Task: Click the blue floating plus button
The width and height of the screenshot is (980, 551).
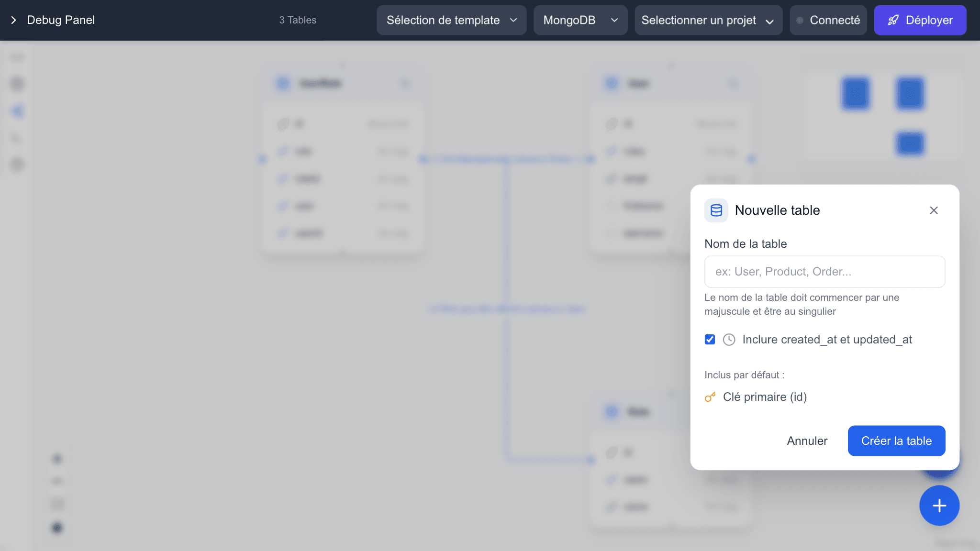Action: pos(939,506)
